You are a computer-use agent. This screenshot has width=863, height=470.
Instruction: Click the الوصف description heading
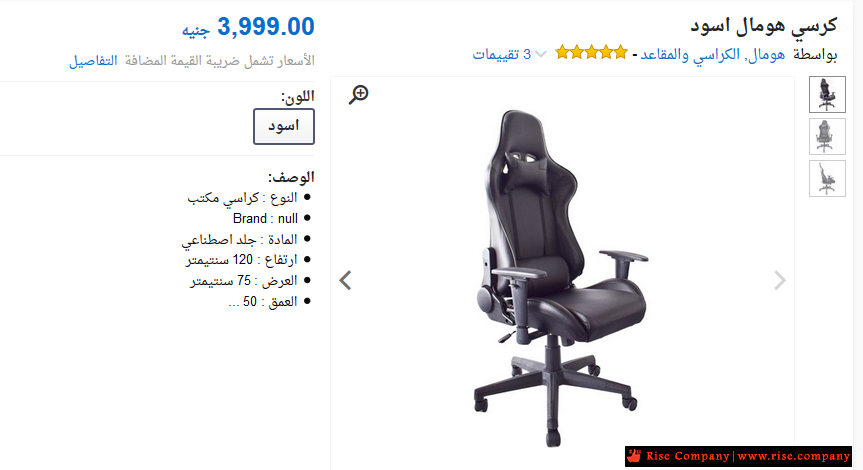pos(291,177)
